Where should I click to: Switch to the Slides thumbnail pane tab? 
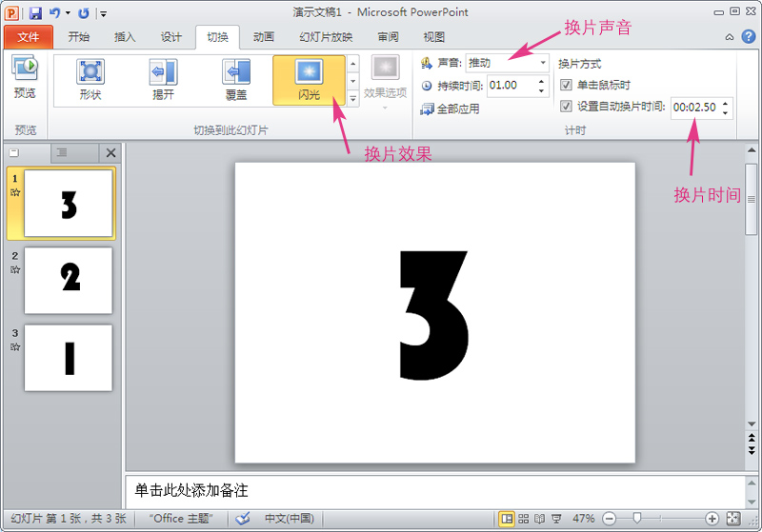pyautogui.click(x=14, y=153)
